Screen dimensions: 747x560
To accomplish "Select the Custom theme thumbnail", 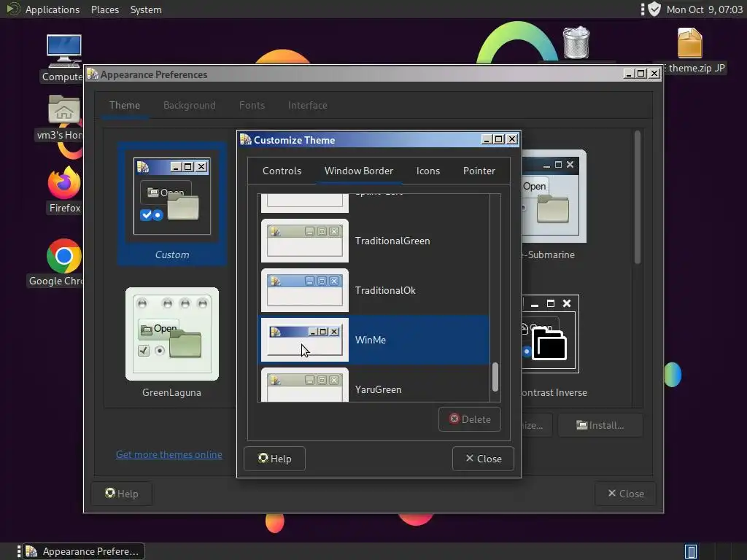I will pos(172,203).
